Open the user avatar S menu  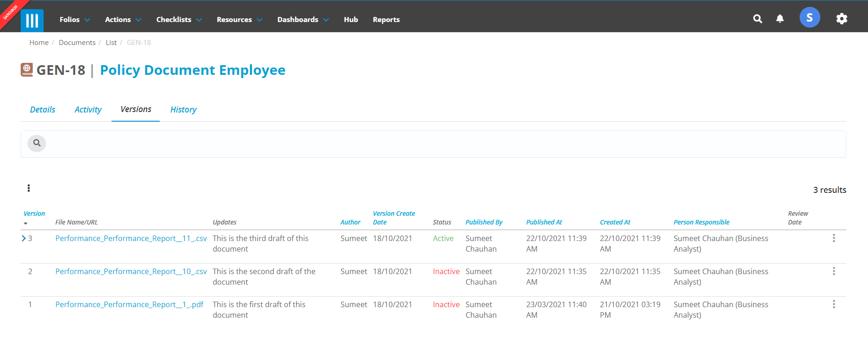810,17
